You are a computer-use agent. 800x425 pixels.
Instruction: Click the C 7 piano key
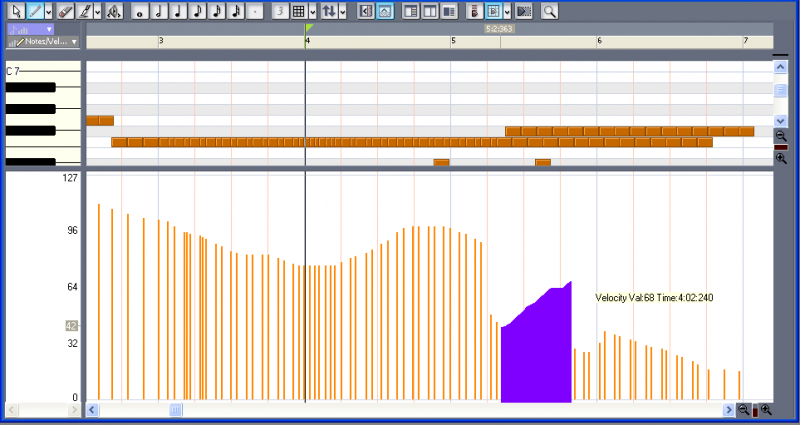40,72
